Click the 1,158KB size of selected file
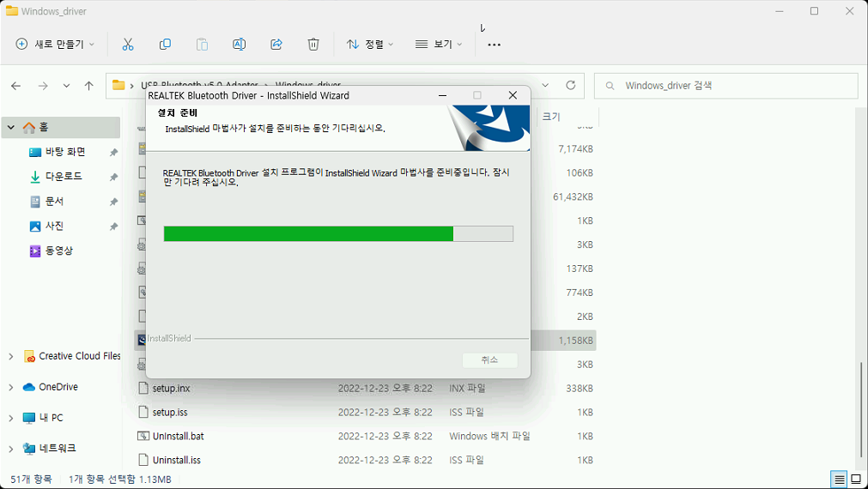868x489 pixels. coord(576,341)
